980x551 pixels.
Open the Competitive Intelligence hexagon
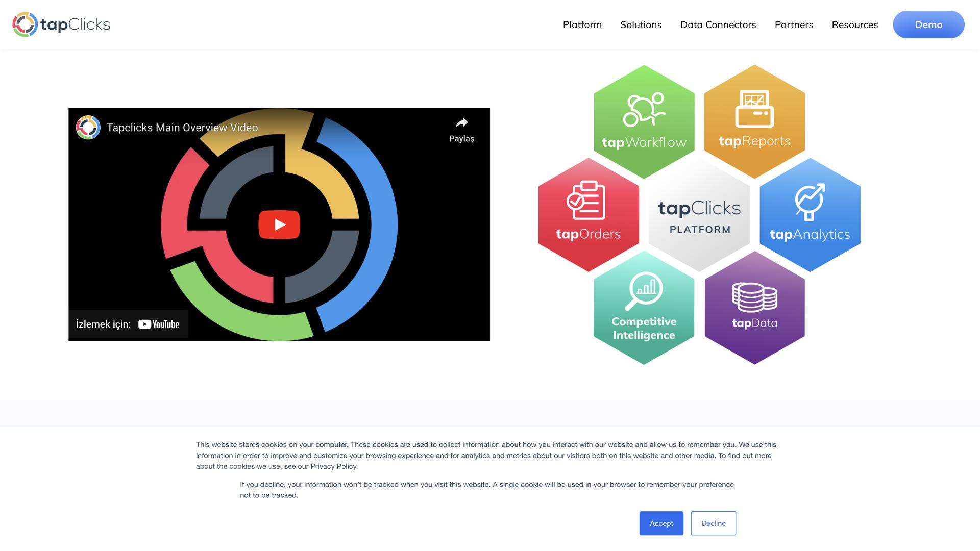644,311
